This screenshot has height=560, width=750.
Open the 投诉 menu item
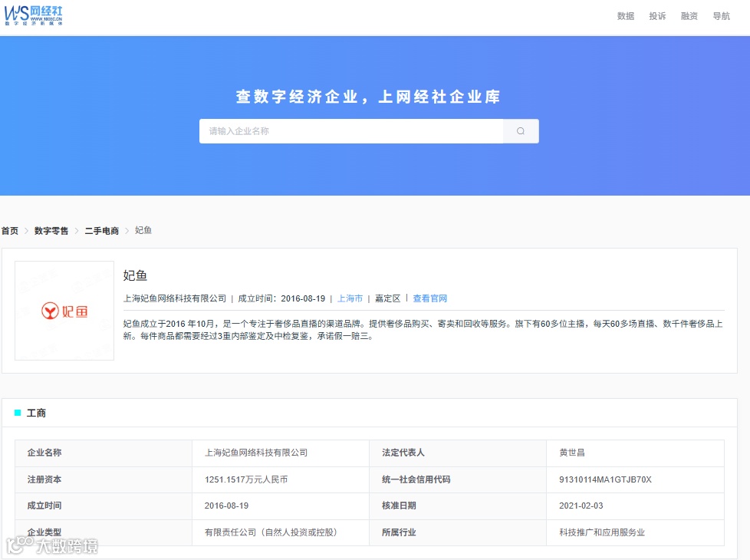coord(657,16)
